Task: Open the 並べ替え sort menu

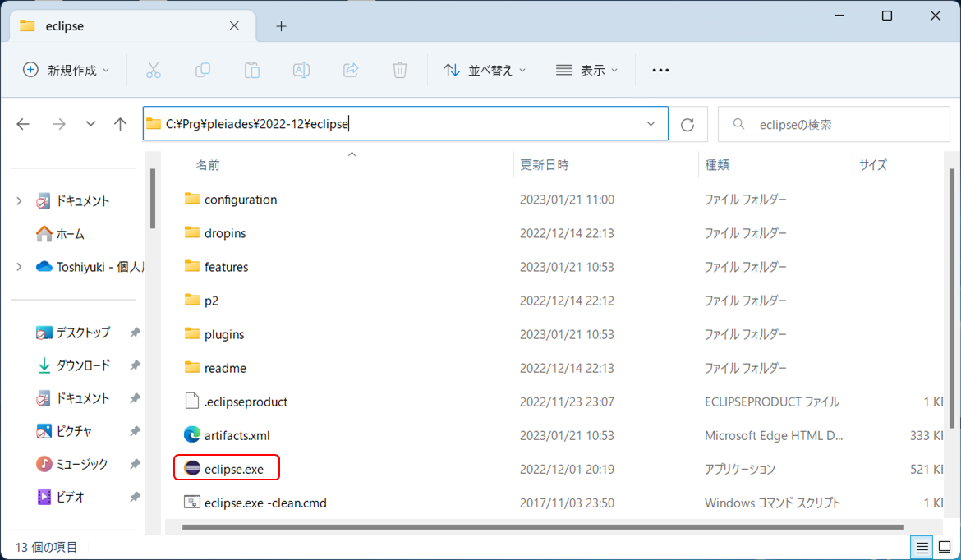Action: tap(485, 71)
